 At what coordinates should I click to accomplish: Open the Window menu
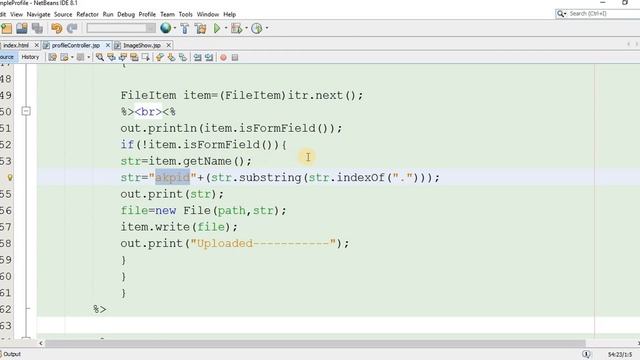coord(208,14)
